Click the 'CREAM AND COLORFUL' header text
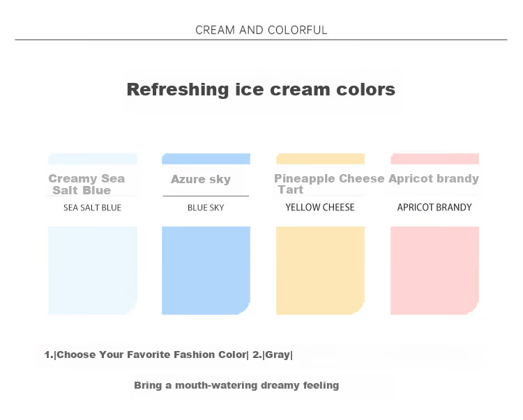The width and height of the screenshot is (523, 420). tap(261, 30)
